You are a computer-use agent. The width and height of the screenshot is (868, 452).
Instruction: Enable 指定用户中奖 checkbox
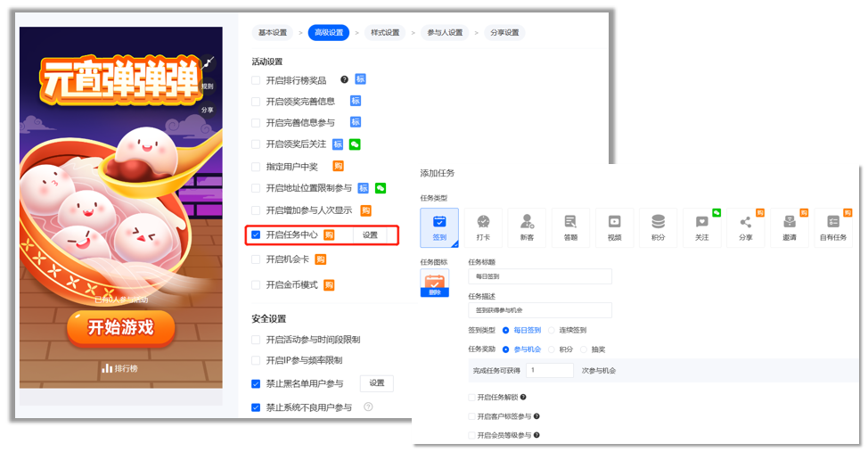(256, 166)
